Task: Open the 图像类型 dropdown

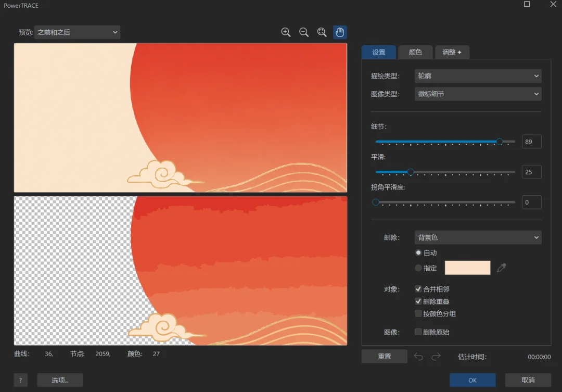Action: [x=478, y=94]
